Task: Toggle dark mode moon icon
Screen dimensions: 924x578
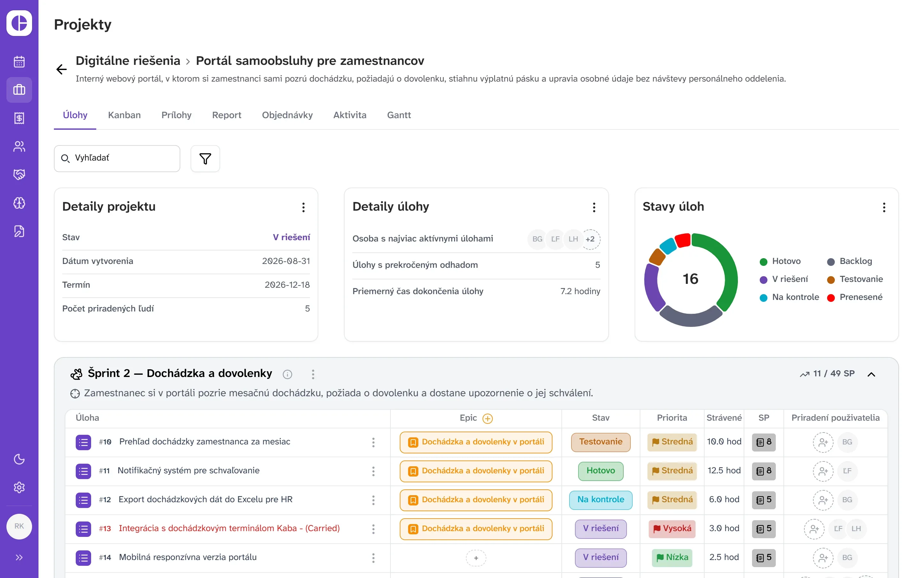Action: 19,459
